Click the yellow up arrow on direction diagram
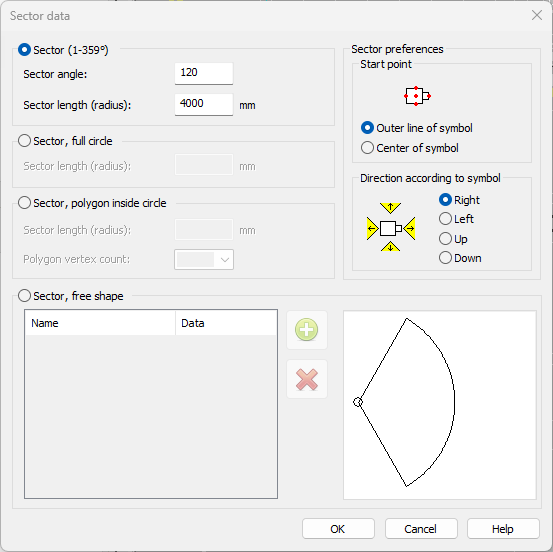Screen dimensions: 553x552 (x=390, y=208)
